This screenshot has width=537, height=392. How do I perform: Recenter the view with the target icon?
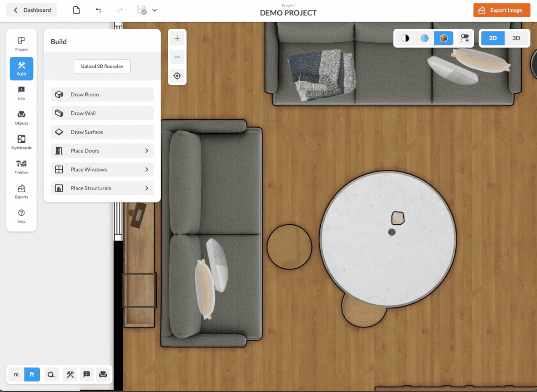tap(177, 76)
